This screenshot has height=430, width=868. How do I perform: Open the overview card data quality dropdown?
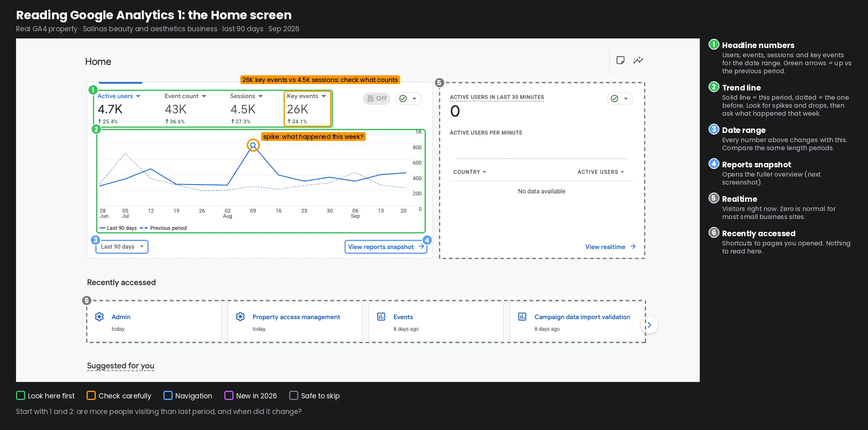(409, 98)
